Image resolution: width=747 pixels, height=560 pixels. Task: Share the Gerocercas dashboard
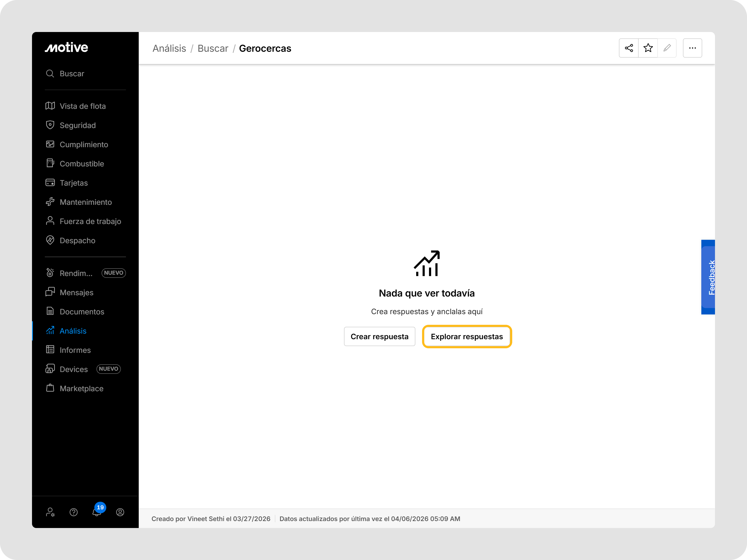tap(629, 48)
